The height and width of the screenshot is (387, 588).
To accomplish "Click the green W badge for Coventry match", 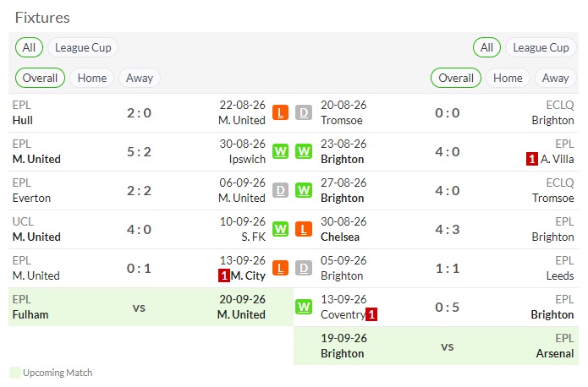I will point(304,308).
